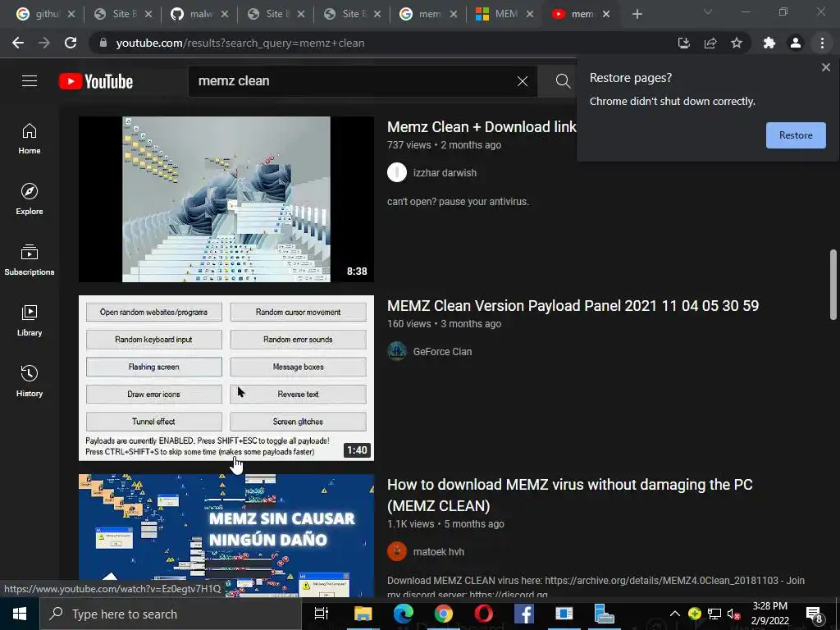Open notification center icon
The image size is (840, 630).
click(815, 614)
